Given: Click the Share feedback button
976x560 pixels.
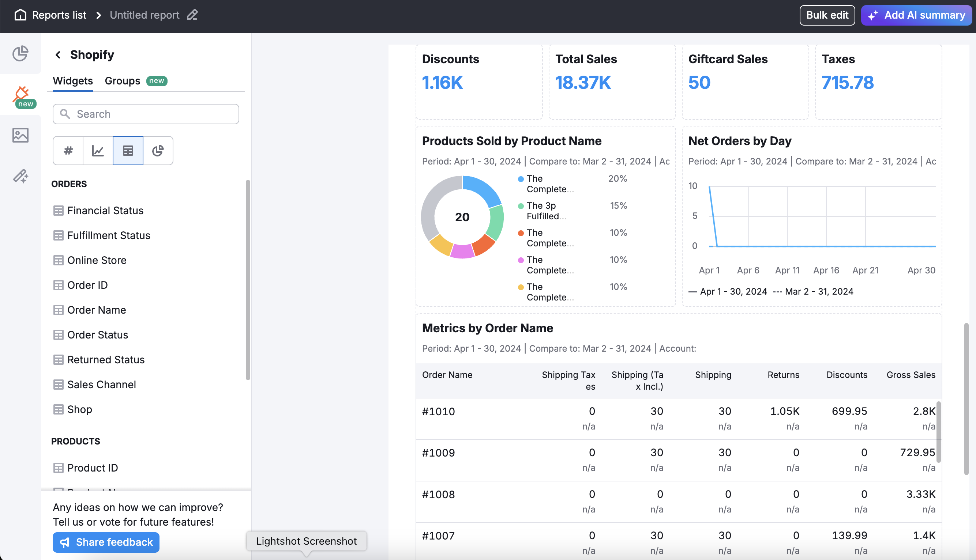Looking at the screenshot, I should tap(106, 542).
